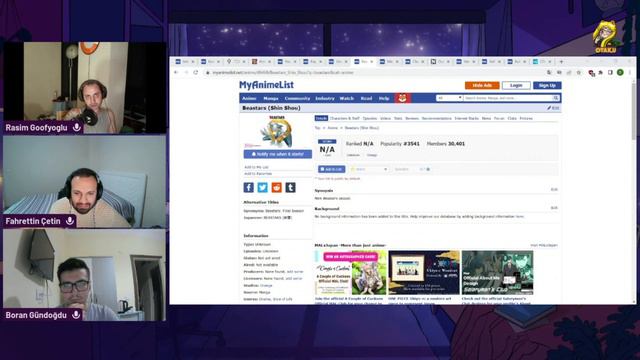Toggle Boran Gündoğdu microphone icon
The height and width of the screenshot is (360, 640).
(76, 315)
